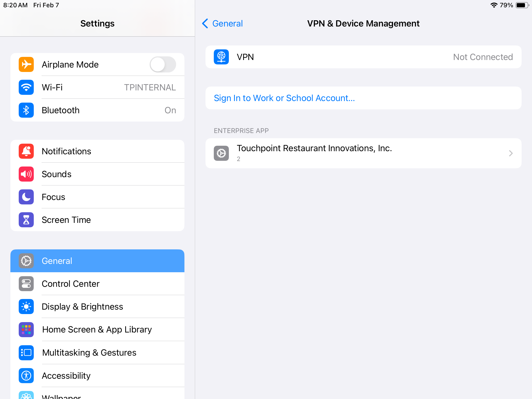Tap the Focus moon icon
The image size is (532, 399).
(x=26, y=197)
